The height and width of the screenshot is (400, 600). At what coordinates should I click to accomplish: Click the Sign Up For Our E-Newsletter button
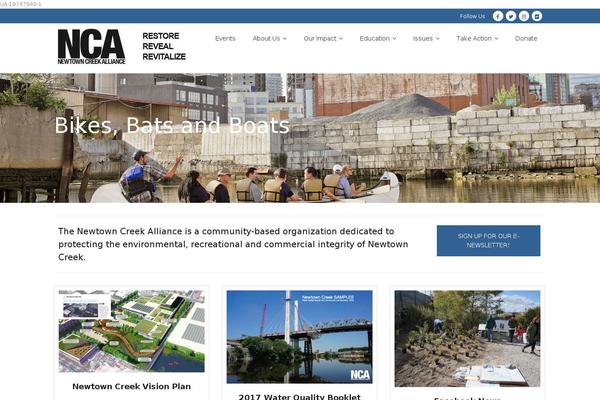[x=489, y=240]
